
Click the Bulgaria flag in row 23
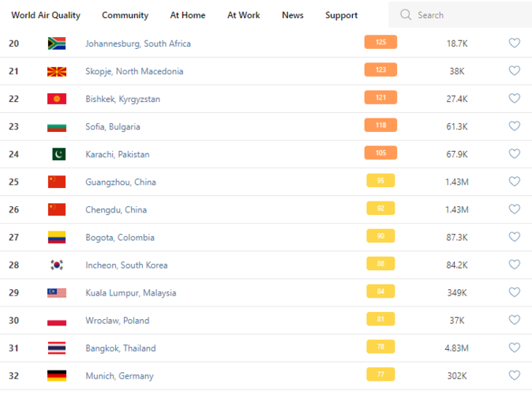[57, 126]
